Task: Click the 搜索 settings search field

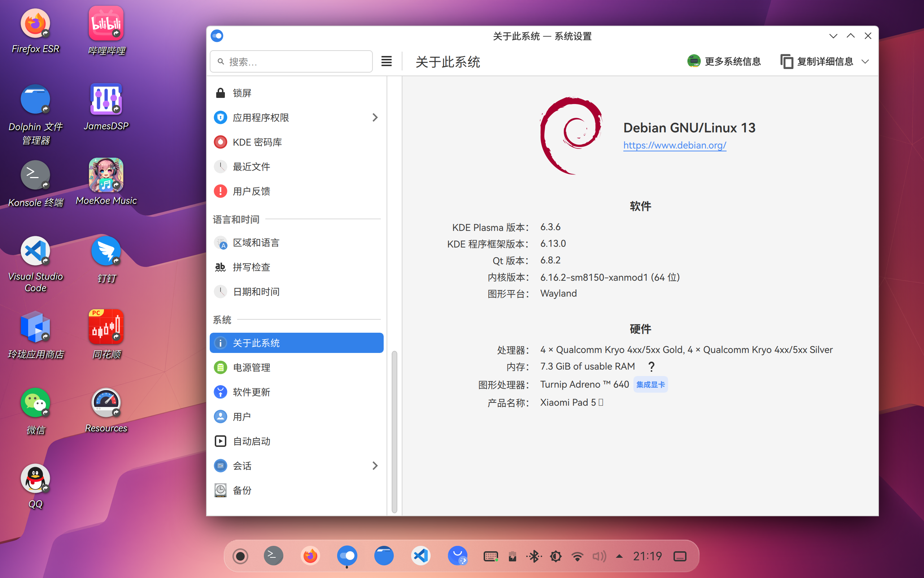Action: point(291,61)
